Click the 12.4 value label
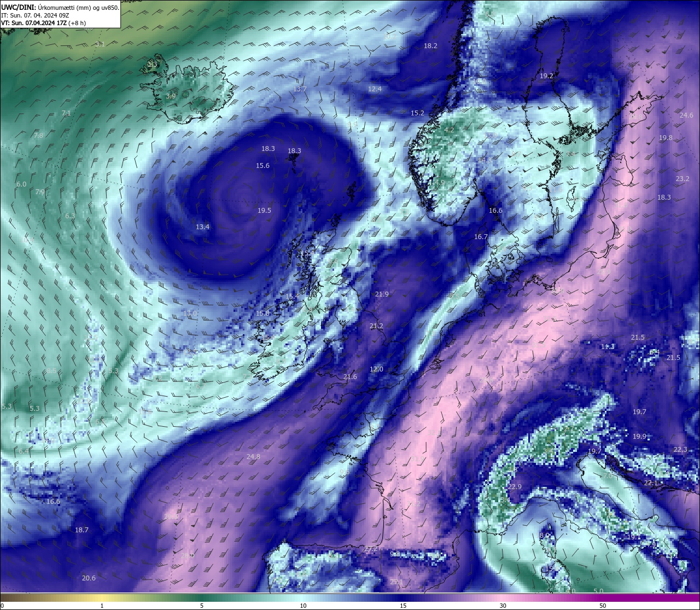 click(x=375, y=89)
